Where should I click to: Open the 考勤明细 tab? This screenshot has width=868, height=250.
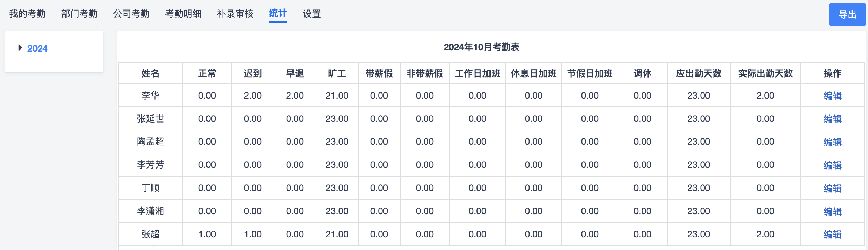pos(183,14)
